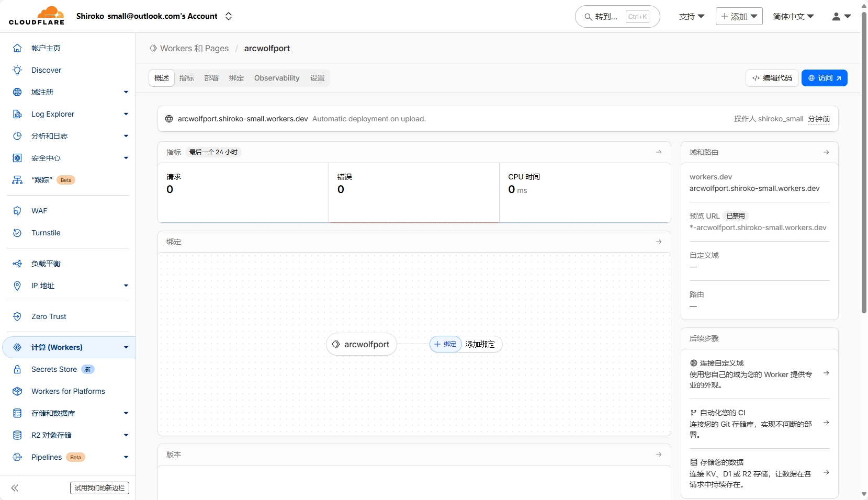The height and width of the screenshot is (500, 868).
Task: Click the 转到 search field
Action: click(607, 17)
